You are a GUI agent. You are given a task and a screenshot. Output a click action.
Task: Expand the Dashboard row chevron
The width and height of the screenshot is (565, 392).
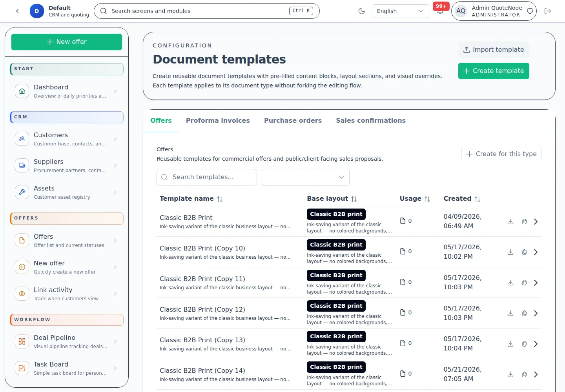click(115, 91)
